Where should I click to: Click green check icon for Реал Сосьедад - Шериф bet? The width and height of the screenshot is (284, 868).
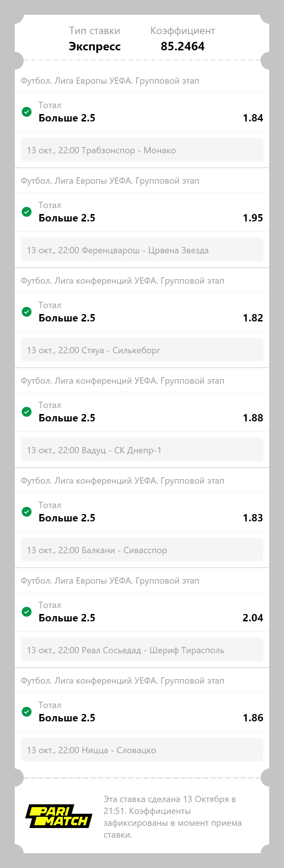pos(27,612)
